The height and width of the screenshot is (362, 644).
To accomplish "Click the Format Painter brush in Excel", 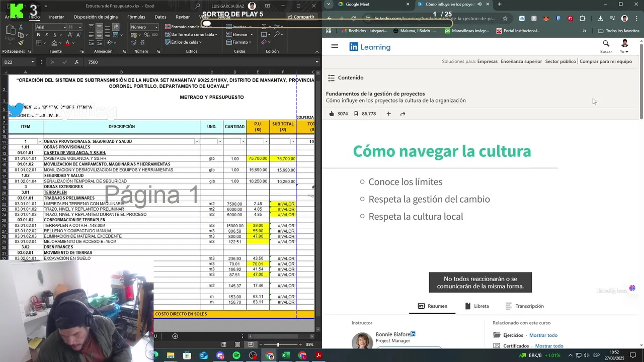I will pos(21,43).
